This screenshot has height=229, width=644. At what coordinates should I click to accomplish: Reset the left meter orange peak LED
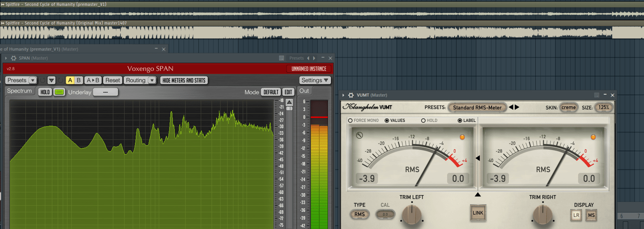(x=462, y=137)
